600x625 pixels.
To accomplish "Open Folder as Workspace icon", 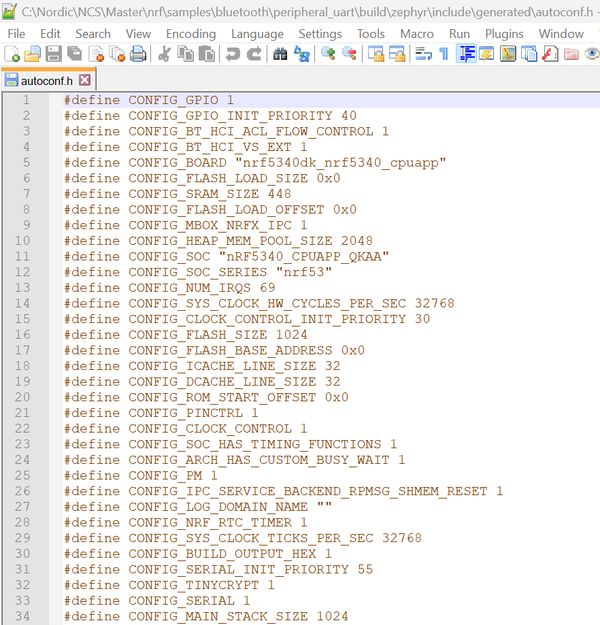I will pos(571,54).
